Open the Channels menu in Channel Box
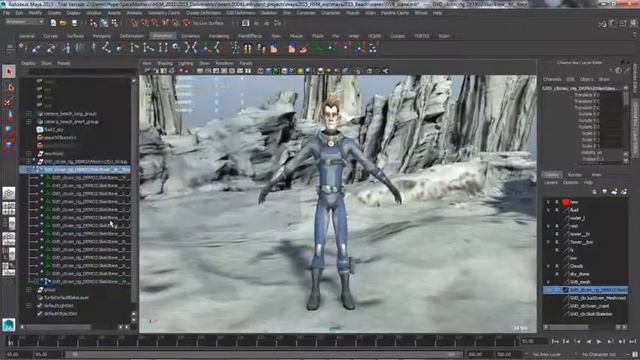The image size is (640, 360). [552, 79]
